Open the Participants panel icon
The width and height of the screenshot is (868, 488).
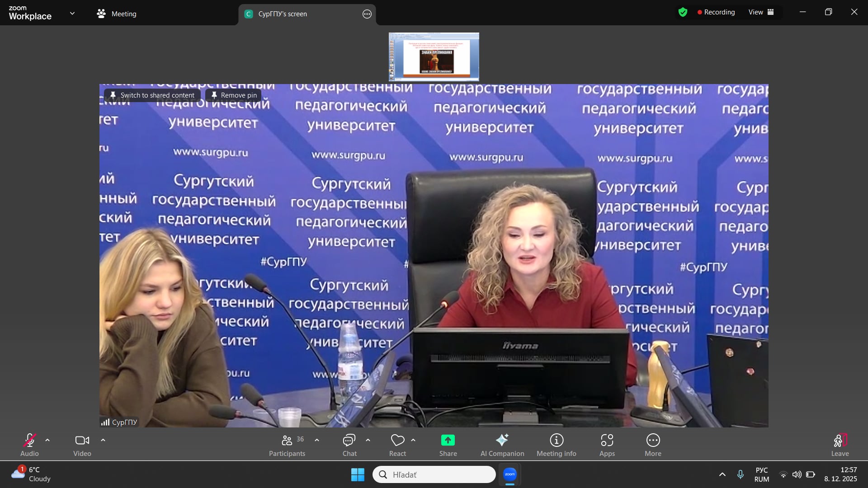(x=287, y=440)
